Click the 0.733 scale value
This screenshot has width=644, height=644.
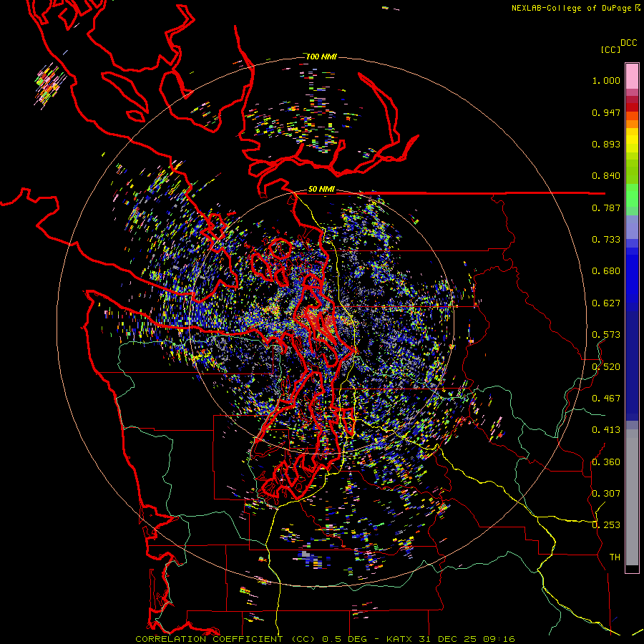(x=606, y=240)
